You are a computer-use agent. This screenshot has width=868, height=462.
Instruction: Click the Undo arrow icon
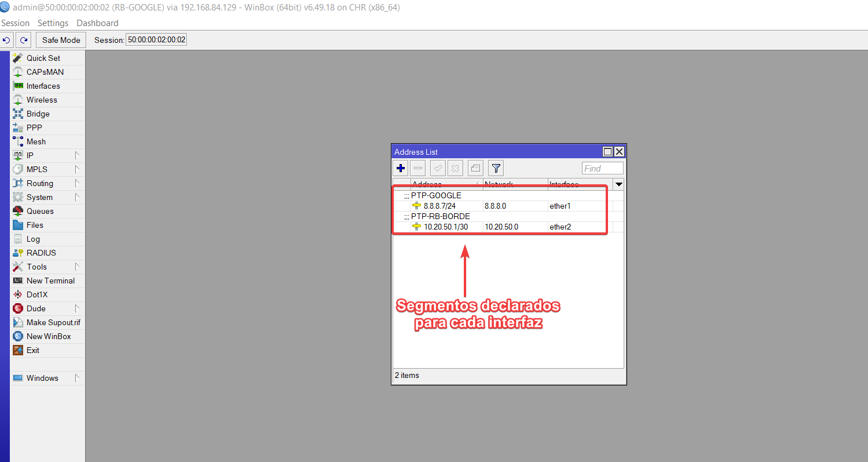tap(7, 40)
